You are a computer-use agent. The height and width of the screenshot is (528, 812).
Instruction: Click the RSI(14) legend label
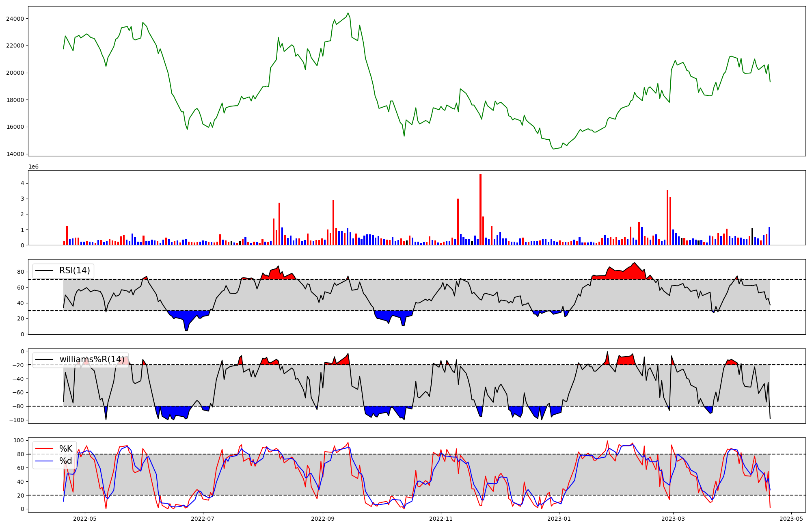[75, 270]
